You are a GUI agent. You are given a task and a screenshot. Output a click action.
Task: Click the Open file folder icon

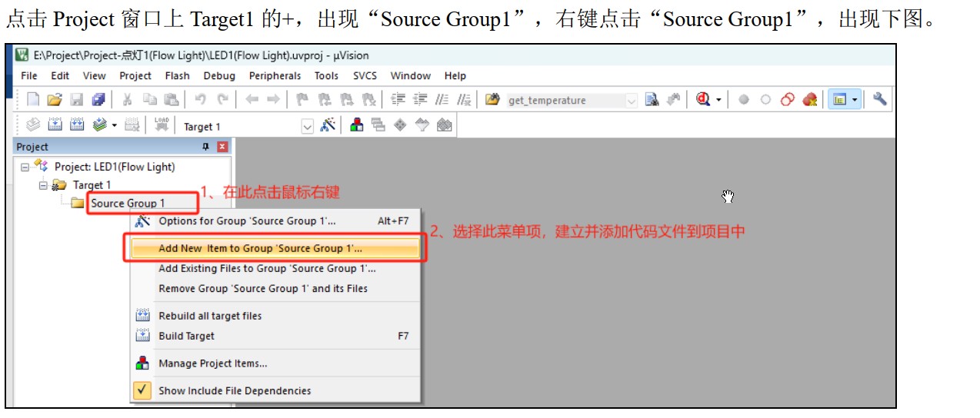pyautogui.click(x=54, y=100)
